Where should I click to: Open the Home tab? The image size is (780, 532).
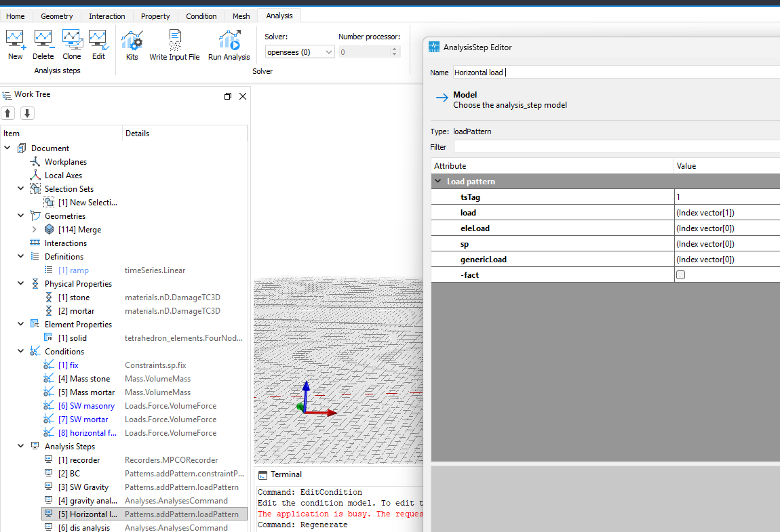point(16,16)
